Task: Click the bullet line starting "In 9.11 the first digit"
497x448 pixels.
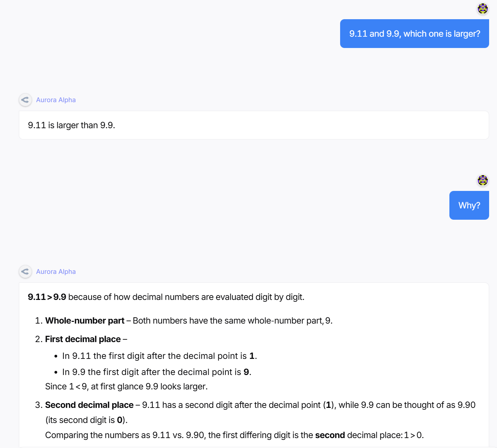Action: pos(159,356)
